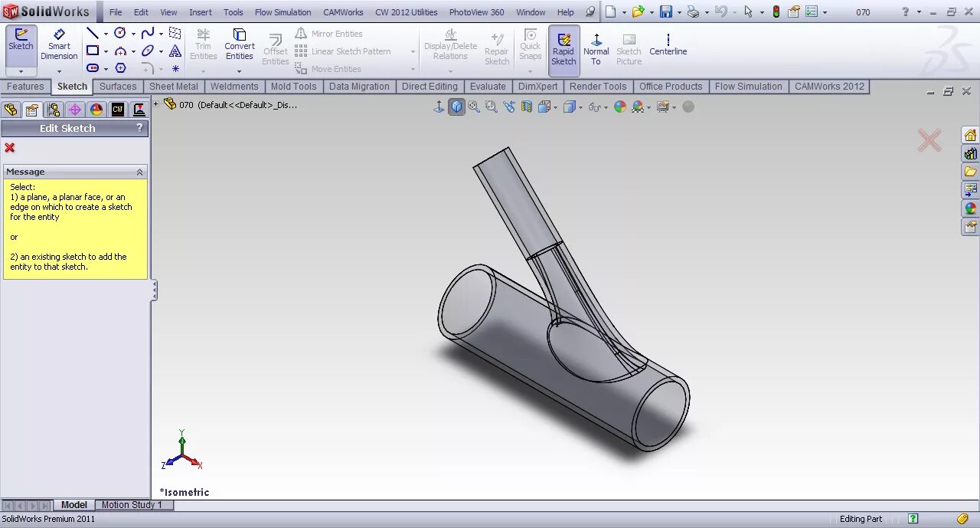Open the Tools menu
This screenshot has height=528, width=980.
point(234,12)
